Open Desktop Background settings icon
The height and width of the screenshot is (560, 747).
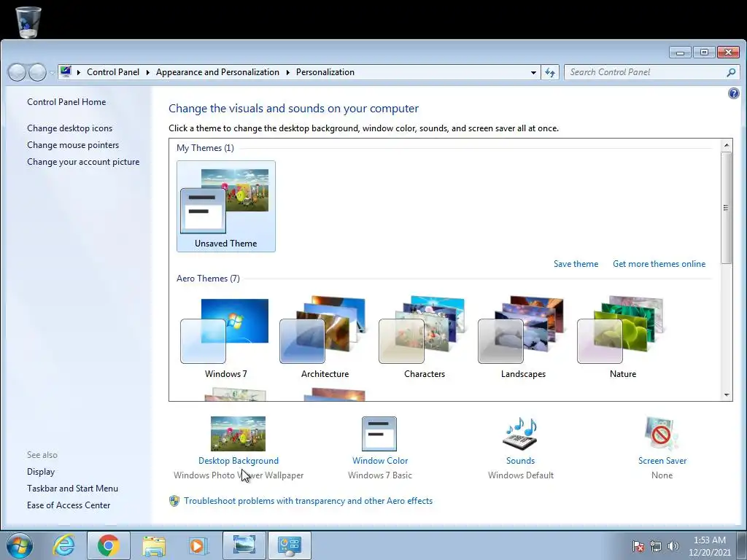[x=238, y=433]
